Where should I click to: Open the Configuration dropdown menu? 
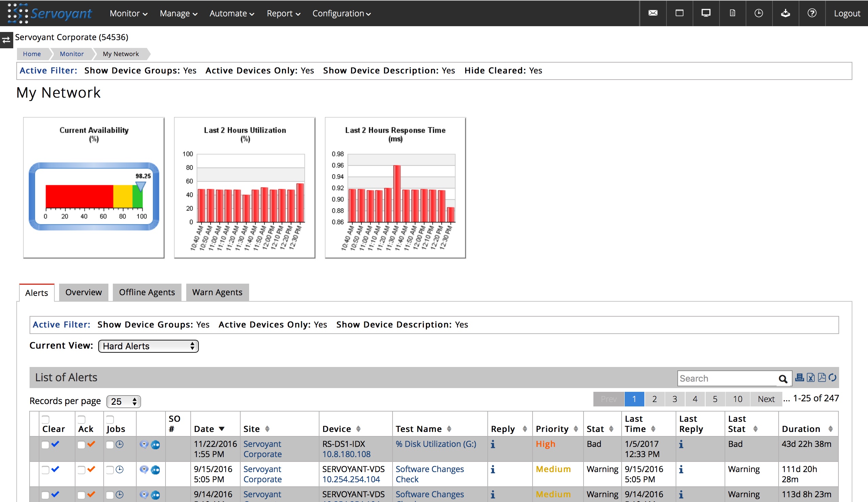click(341, 14)
